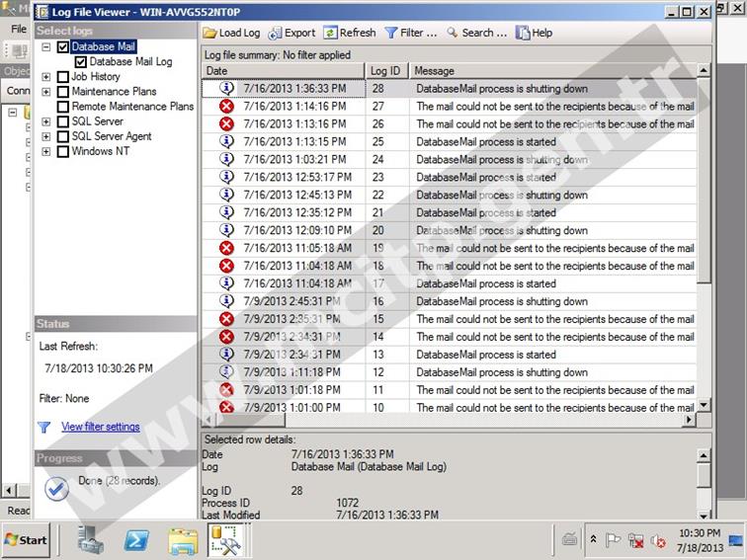Image resolution: width=747 pixels, height=560 pixels.
Task: Click the row details scrollbar thumb
Action: point(704,475)
